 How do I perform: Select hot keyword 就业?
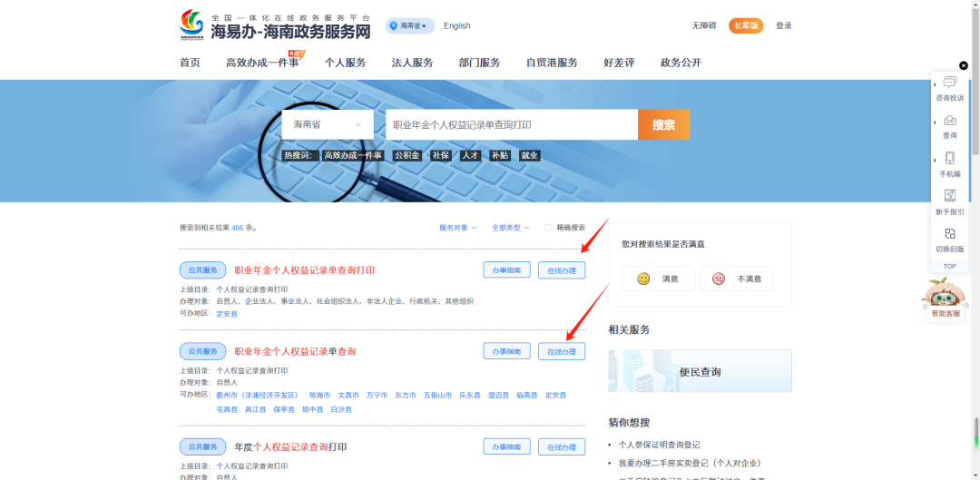(x=529, y=156)
